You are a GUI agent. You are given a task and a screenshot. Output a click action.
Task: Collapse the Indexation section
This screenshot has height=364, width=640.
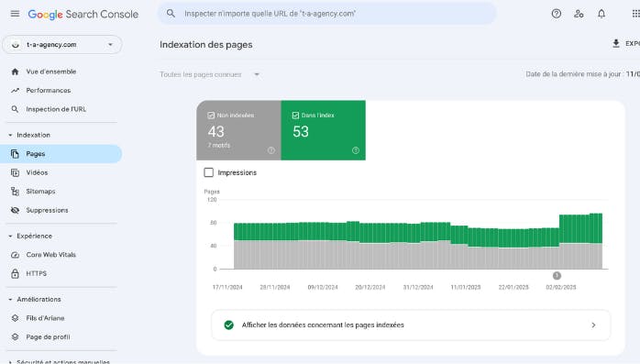click(x=10, y=135)
